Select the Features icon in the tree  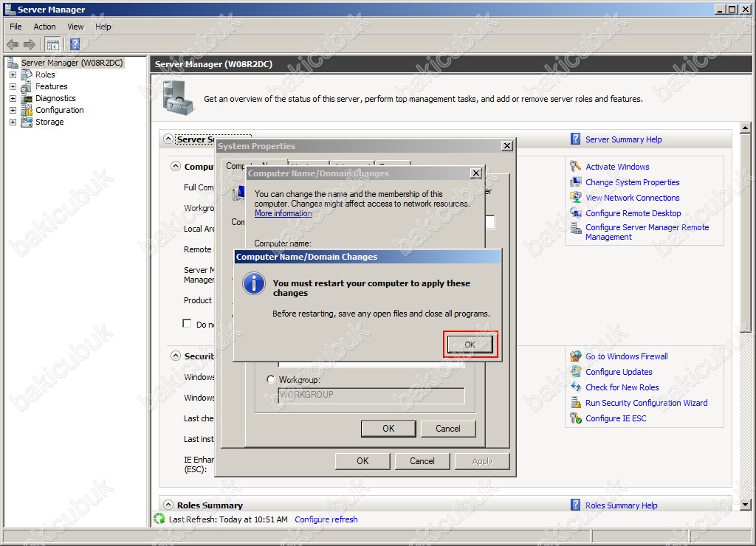pos(27,87)
